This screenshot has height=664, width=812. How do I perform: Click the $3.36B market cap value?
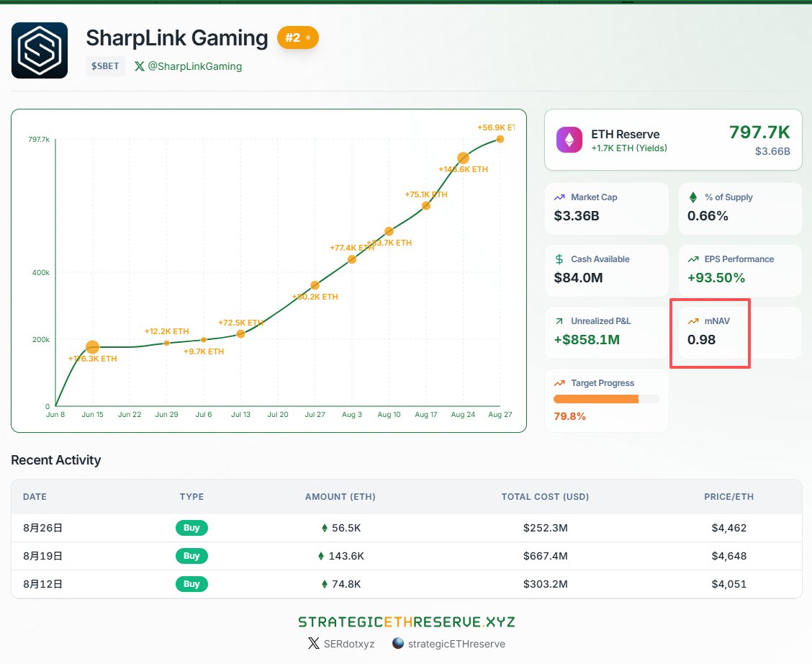pos(577,215)
